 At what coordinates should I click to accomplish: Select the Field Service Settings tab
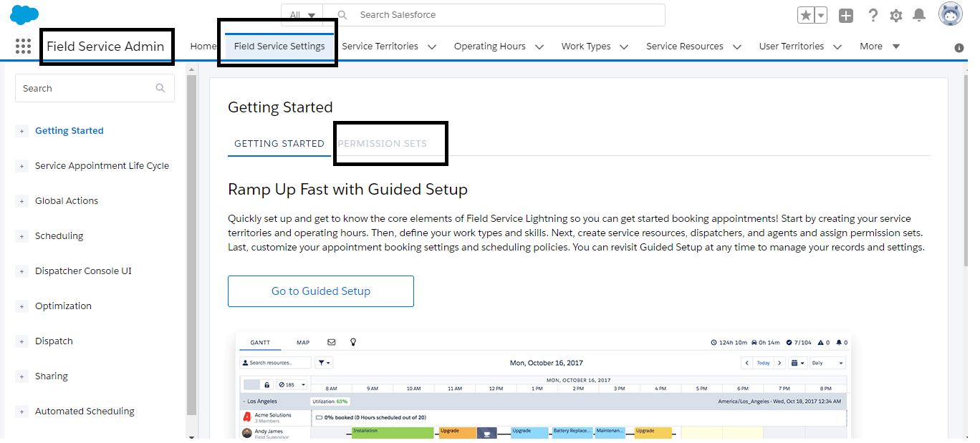(279, 46)
